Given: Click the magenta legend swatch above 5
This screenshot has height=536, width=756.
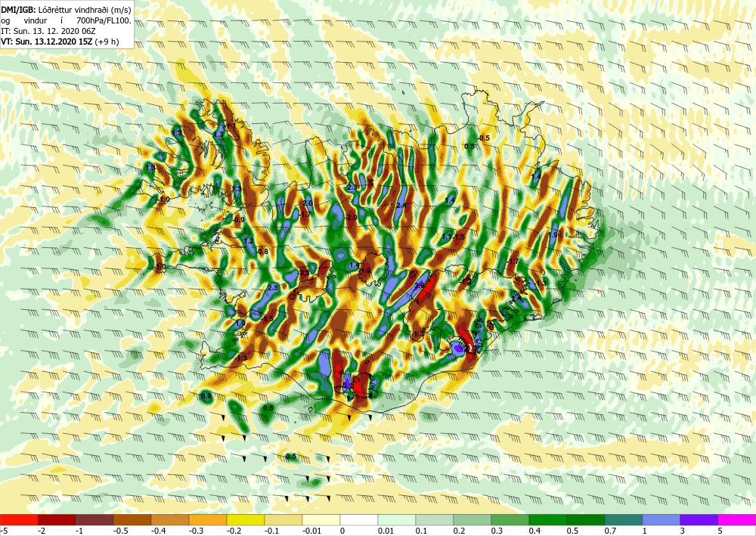Looking at the screenshot, I should point(737,519).
